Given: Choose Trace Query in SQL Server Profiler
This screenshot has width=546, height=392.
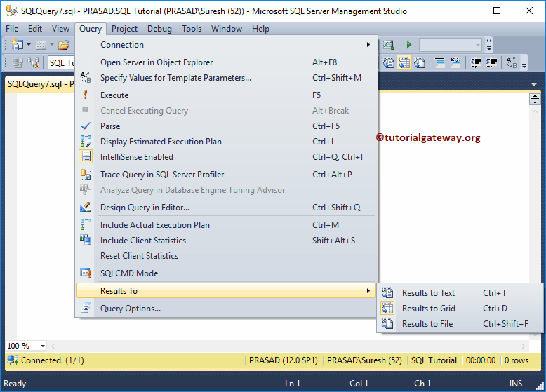Looking at the screenshot, I should 227,175.
